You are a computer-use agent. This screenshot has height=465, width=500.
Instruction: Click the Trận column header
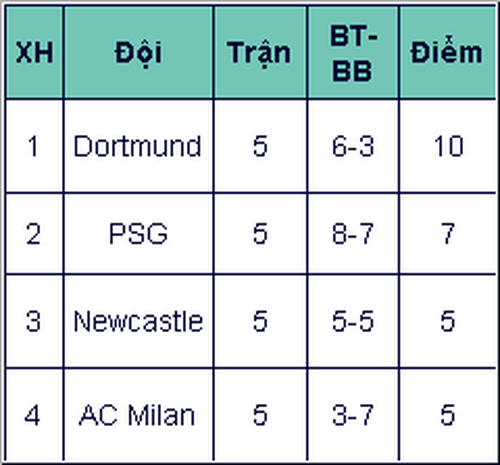tap(260, 52)
